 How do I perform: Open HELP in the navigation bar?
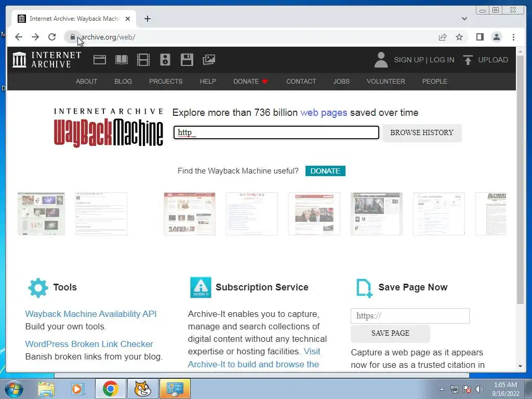tap(208, 82)
